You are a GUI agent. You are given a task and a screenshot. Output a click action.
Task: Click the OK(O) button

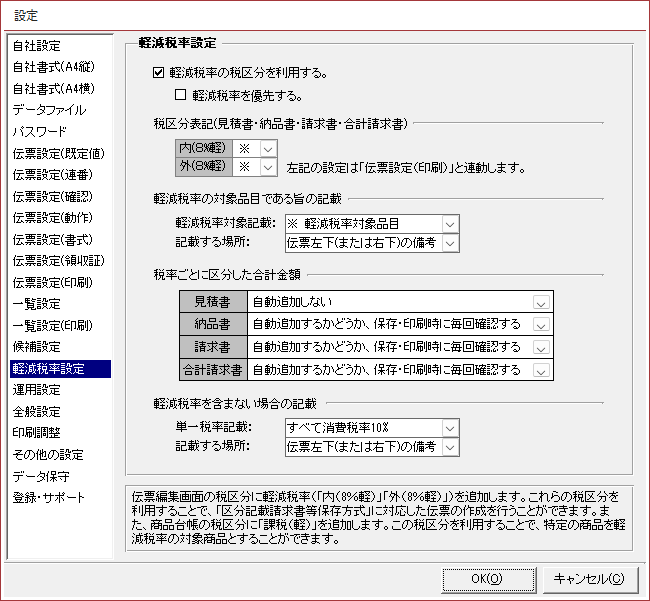(x=486, y=578)
